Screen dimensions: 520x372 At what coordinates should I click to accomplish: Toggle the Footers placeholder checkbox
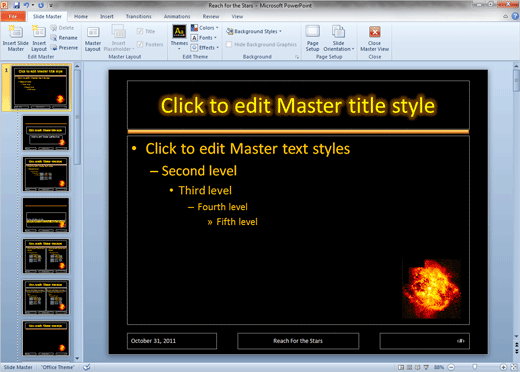(140, 44)
